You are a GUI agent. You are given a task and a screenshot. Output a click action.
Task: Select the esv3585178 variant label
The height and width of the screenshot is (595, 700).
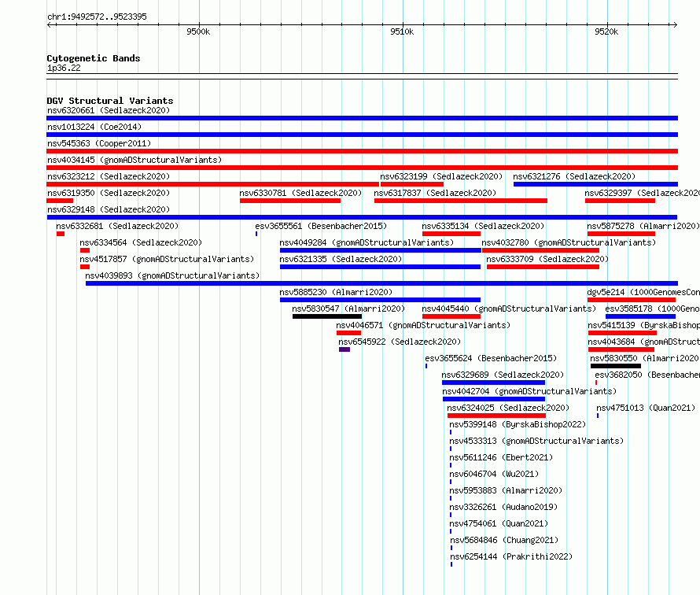[652, 309]
